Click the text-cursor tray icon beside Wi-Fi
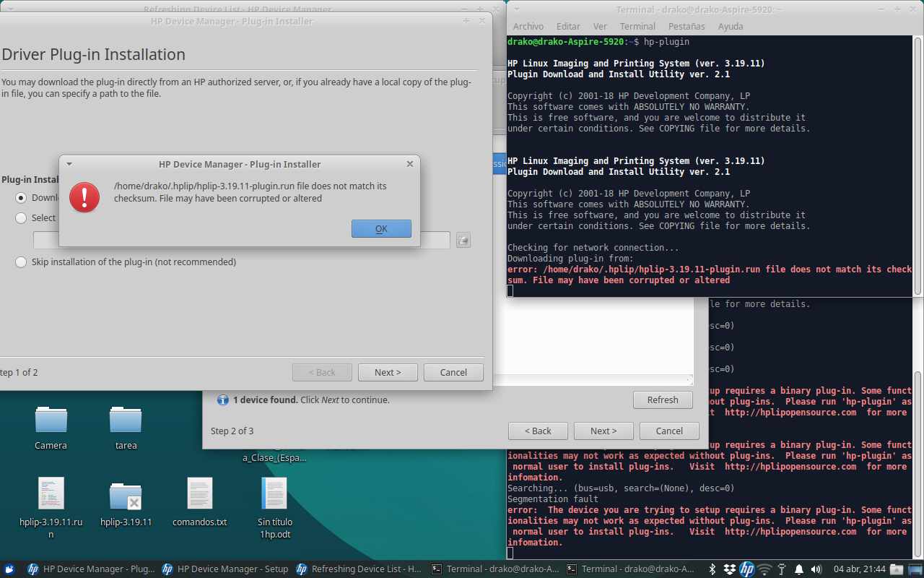The height and width of the screenshot is (578, 924). pos(782,569)
